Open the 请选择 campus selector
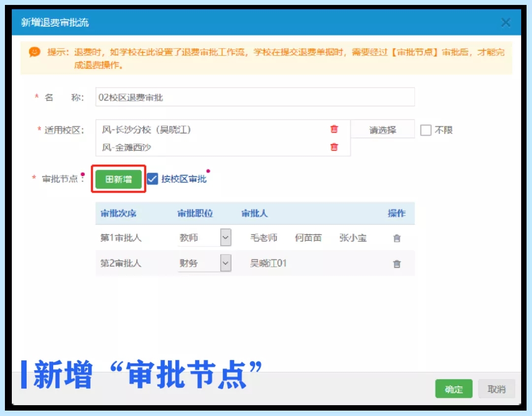 (383, 130)
